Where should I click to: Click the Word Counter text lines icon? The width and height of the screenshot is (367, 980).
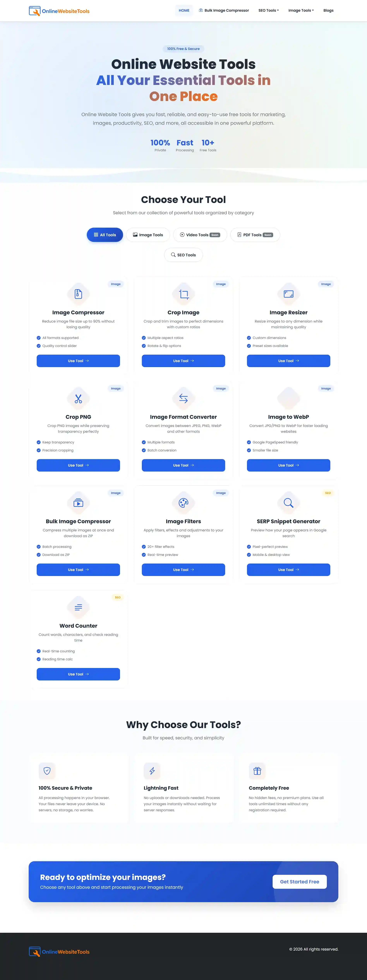pyautogui.click(x=78, y=607)
